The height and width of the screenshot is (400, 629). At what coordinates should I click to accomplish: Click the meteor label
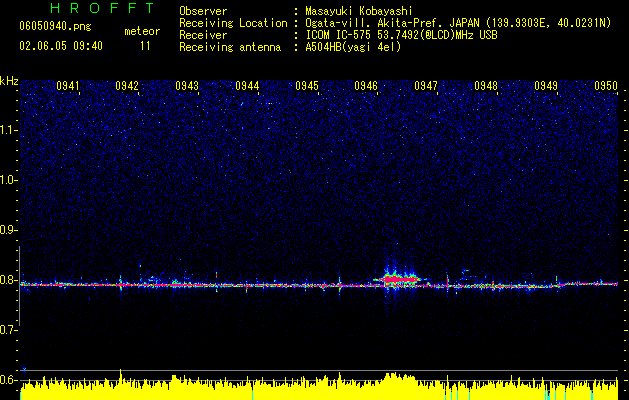pyautogui.click(x=142, y=31)
